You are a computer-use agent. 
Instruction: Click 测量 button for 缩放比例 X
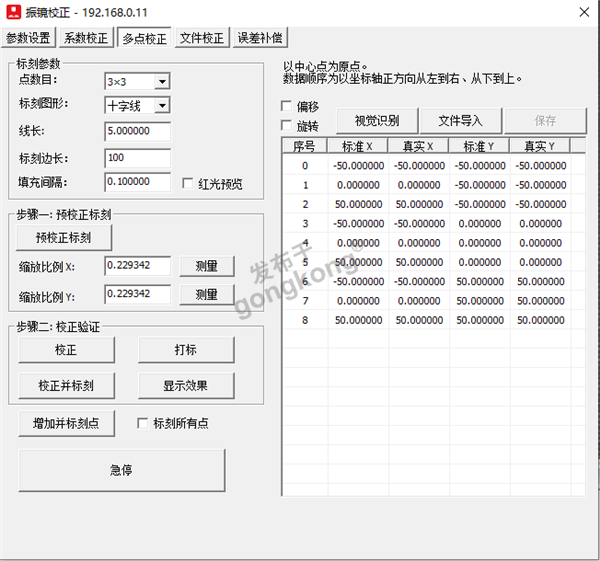click(207, 267)
